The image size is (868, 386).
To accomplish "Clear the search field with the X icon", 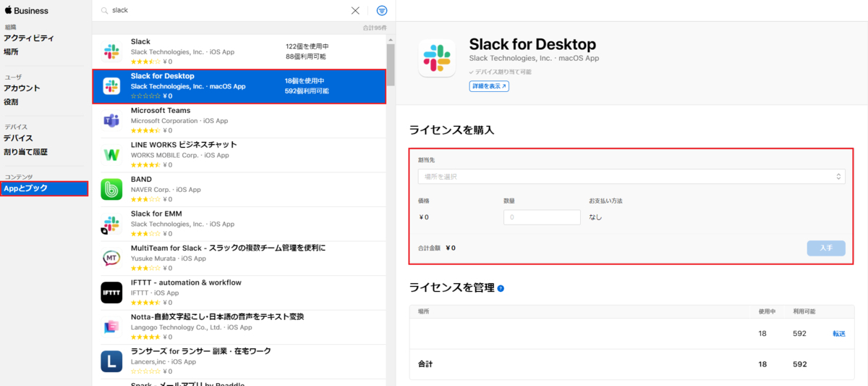I will (355, 11).
